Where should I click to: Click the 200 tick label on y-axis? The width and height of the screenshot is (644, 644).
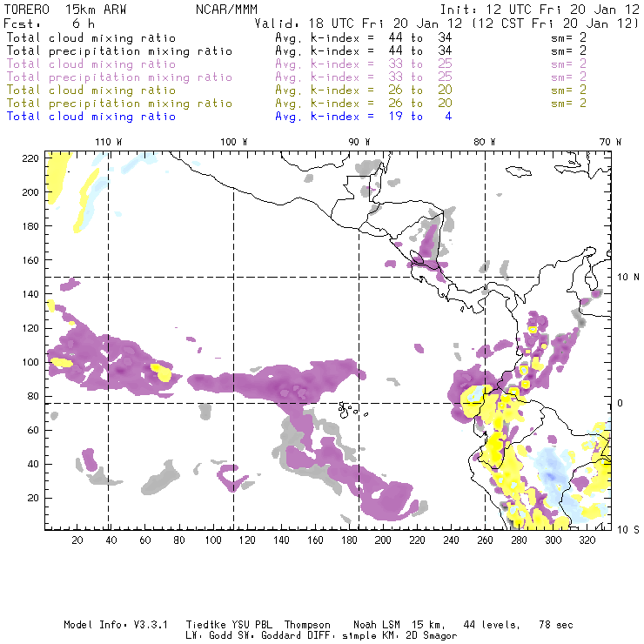pyautogui.click(x=32, y=191)
